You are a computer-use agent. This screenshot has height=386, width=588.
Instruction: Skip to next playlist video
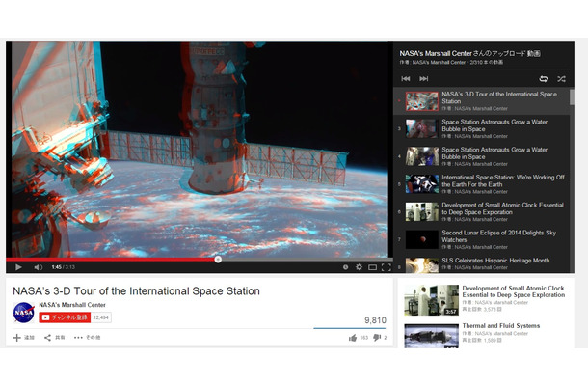pyautogui.click(x=424, y=78)
